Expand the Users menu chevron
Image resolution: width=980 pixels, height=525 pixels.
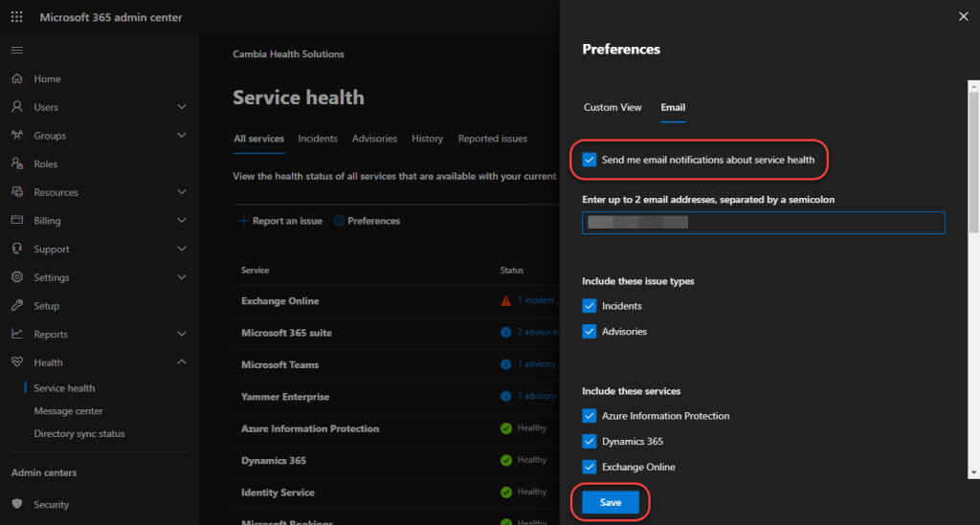pyautogui.click(x=182, y=107)
